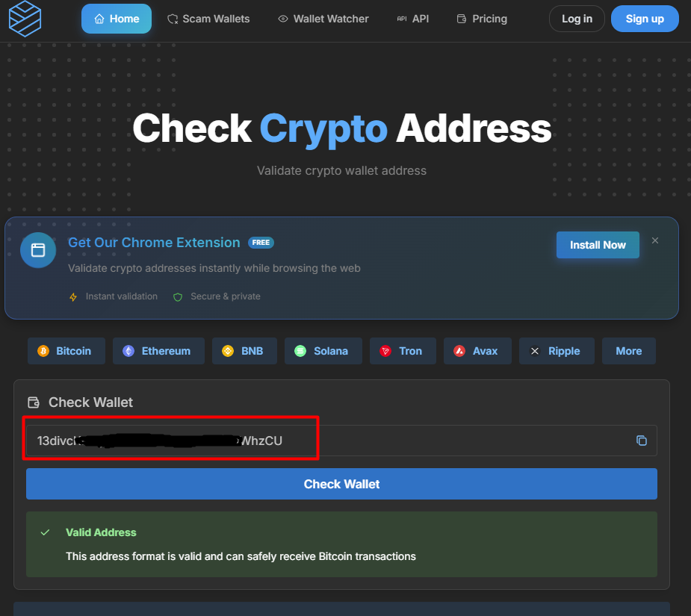691x616 pixels.
Task: Select the BNB coin chip
Action: click(244, 351)
